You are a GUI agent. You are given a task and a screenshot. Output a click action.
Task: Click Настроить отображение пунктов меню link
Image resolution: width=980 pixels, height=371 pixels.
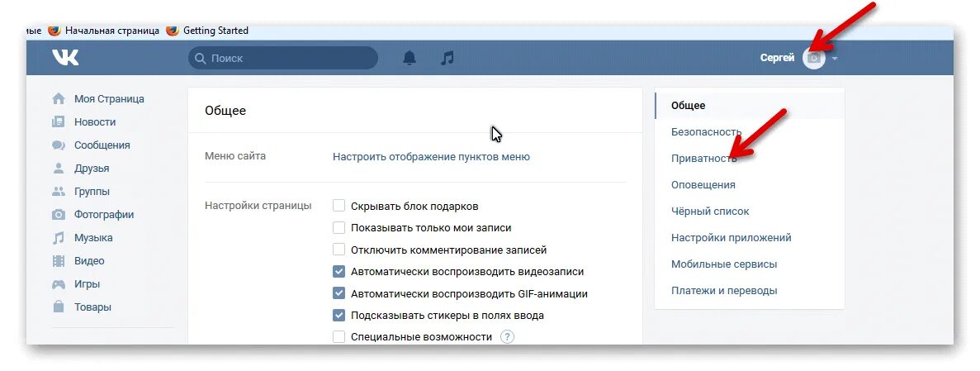point(431,157)
